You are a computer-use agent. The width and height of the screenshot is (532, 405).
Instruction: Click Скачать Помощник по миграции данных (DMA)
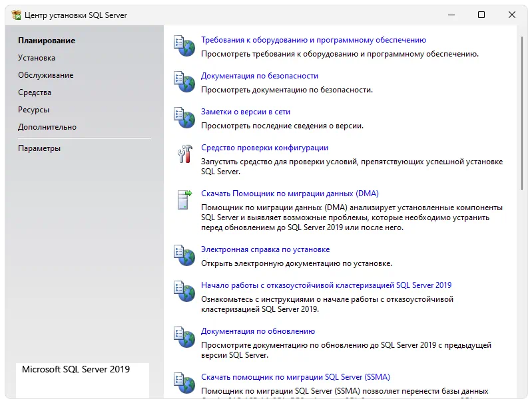pos(290,194)
